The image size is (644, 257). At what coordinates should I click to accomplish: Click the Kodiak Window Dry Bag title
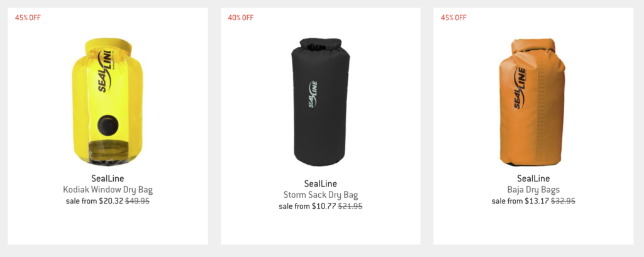coord(108,190)
